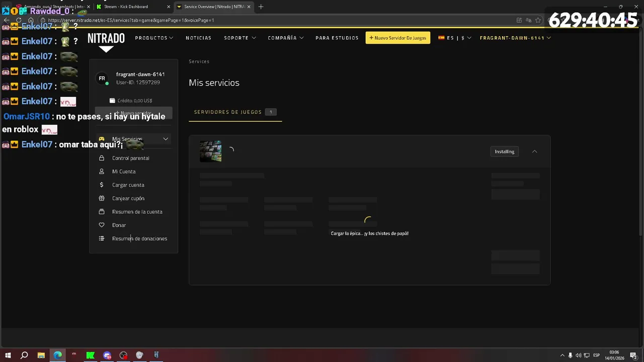644x362 pixels.
Task: Click the FR user avatar
Action: (x=102, y=78)
